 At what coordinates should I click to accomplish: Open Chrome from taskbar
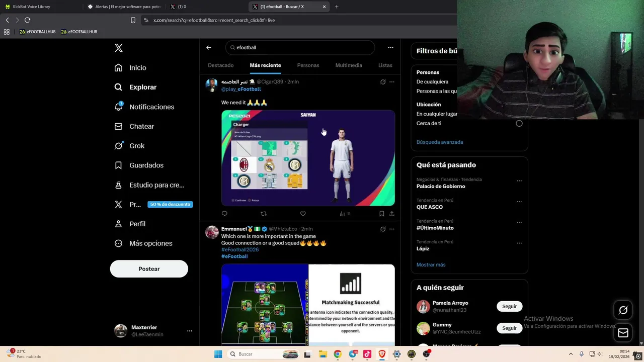pos(338,354)
